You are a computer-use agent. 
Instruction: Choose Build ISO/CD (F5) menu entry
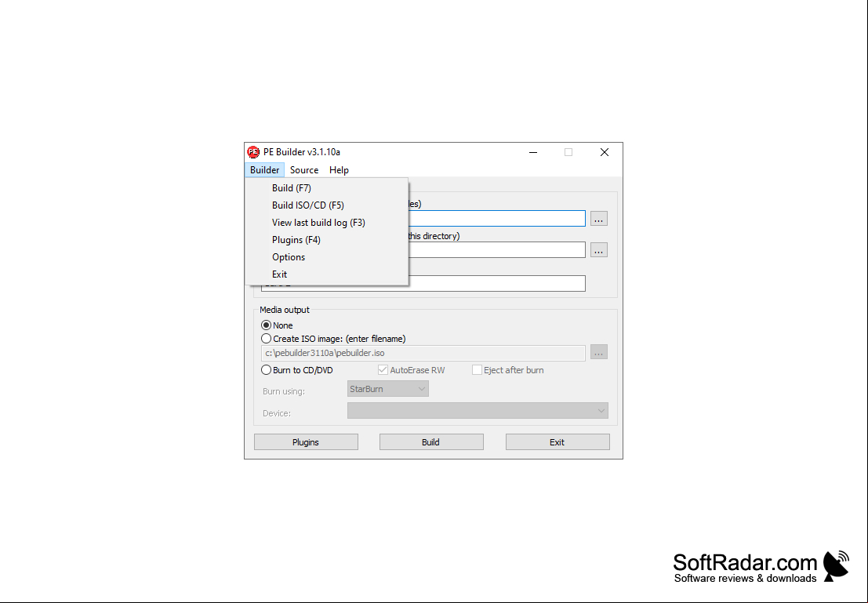pos(327,205)
